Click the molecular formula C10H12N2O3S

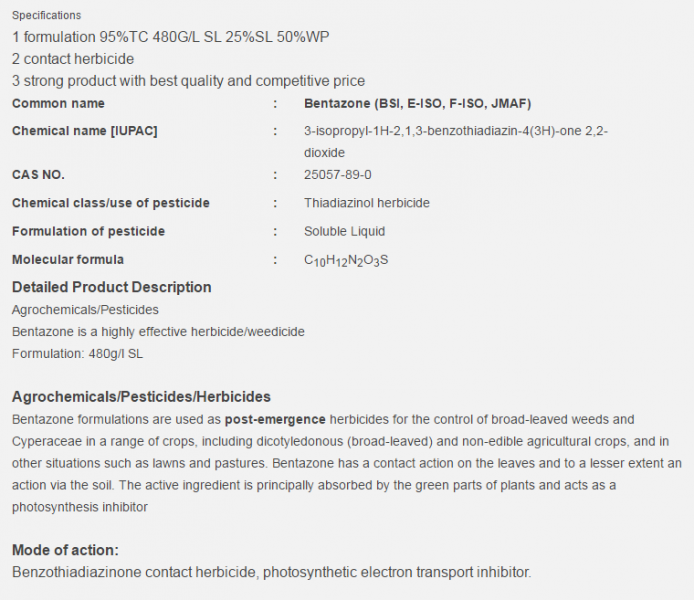click(346, 261)
